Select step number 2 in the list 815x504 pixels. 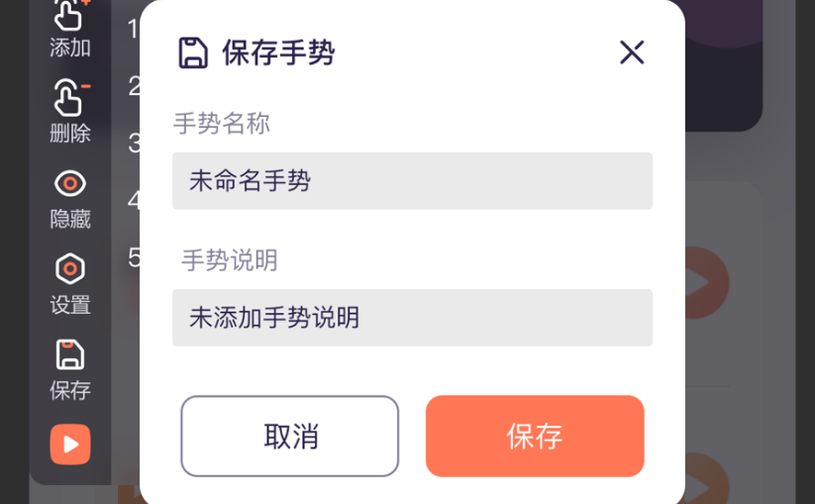click(134, 86)
